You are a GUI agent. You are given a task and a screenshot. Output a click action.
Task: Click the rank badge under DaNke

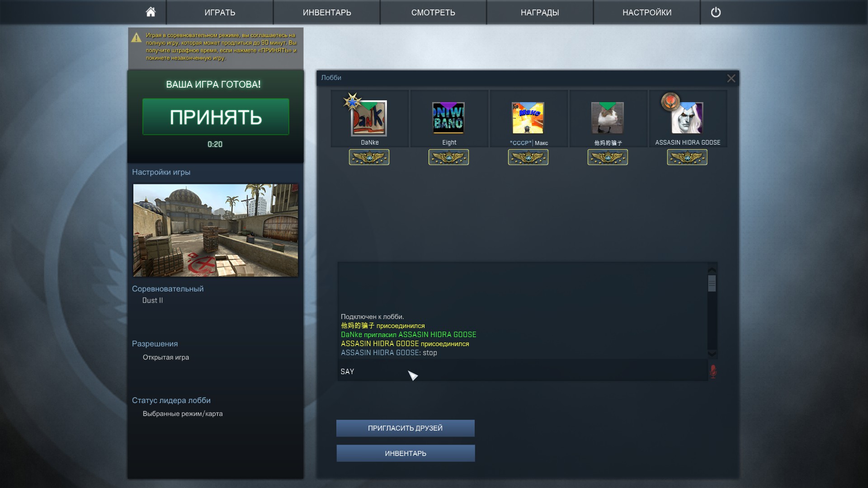(x=369, y=157)
